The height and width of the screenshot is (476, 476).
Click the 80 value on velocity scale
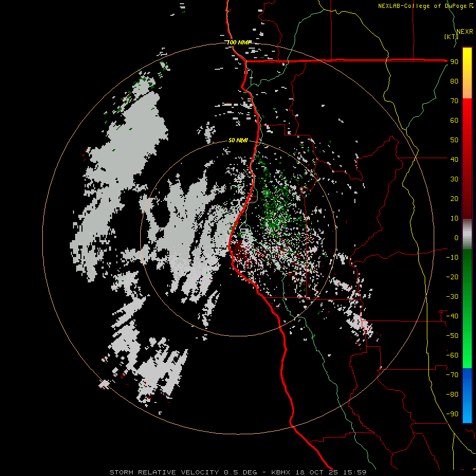pos(454,81)
